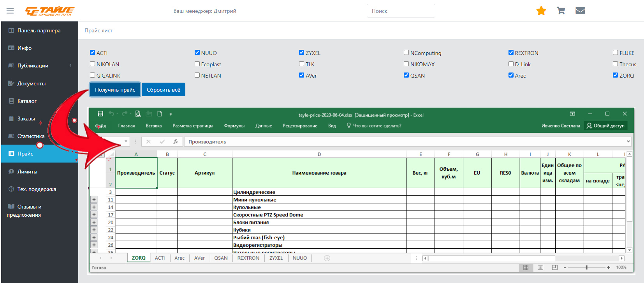Expand the formula bar with its chevron

(628, 142)
